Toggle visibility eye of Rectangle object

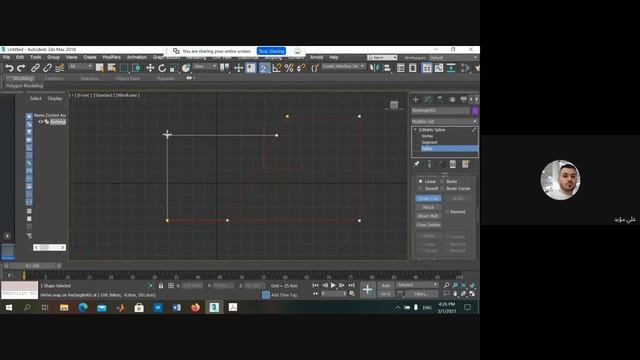click(40, 122)
